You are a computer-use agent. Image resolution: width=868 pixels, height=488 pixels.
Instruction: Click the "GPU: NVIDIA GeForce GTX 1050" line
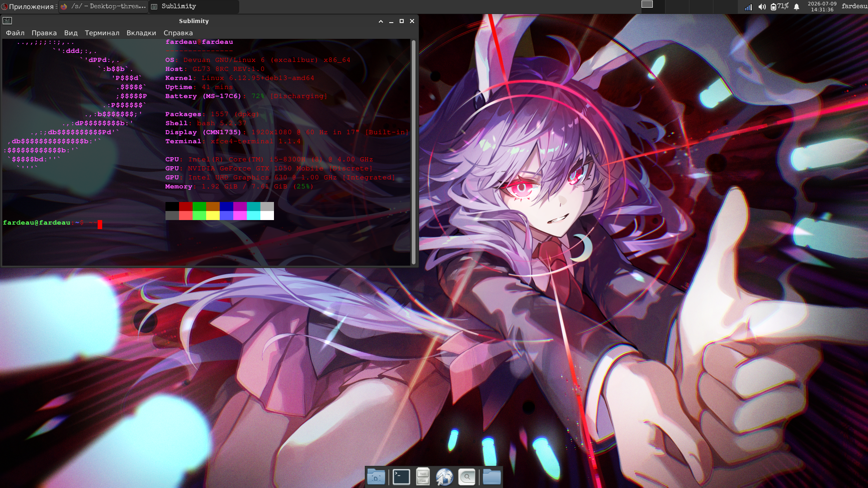click(269, 169)
